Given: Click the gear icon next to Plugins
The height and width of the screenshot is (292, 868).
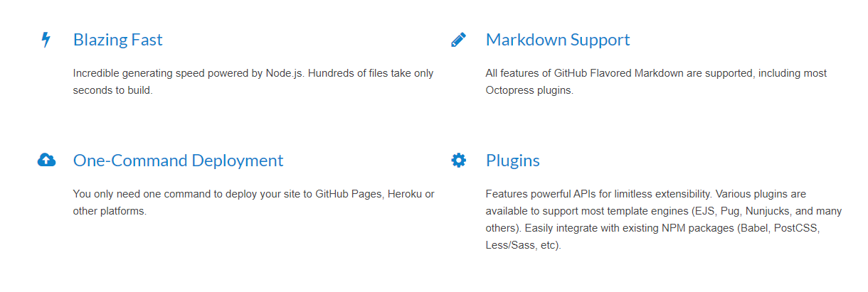Looking at the screenshot, I should 459,161.
